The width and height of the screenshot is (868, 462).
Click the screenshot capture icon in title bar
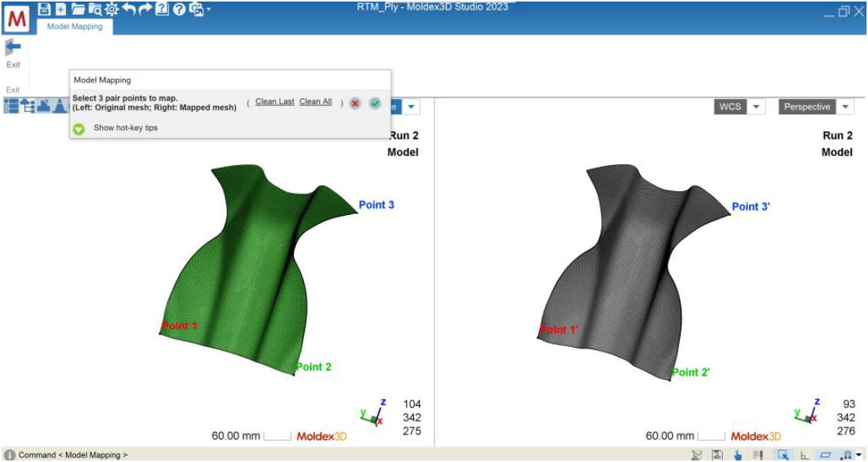click(196, 9)
